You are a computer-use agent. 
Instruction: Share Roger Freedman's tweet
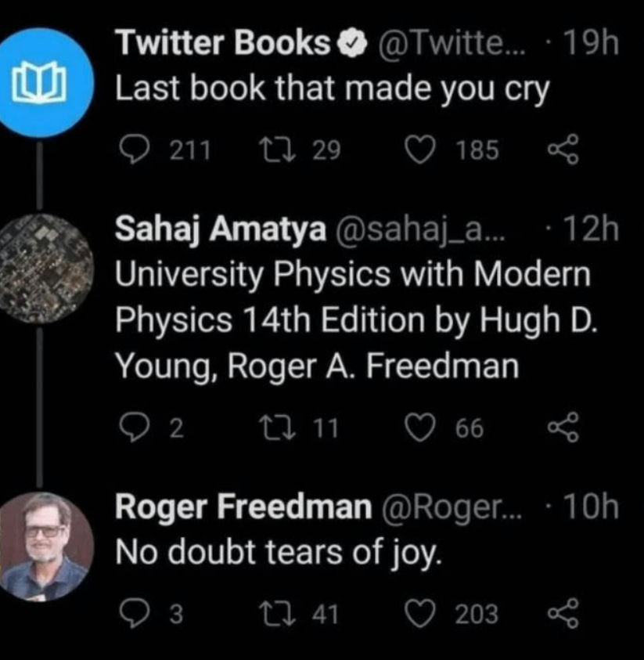[563, 613]
